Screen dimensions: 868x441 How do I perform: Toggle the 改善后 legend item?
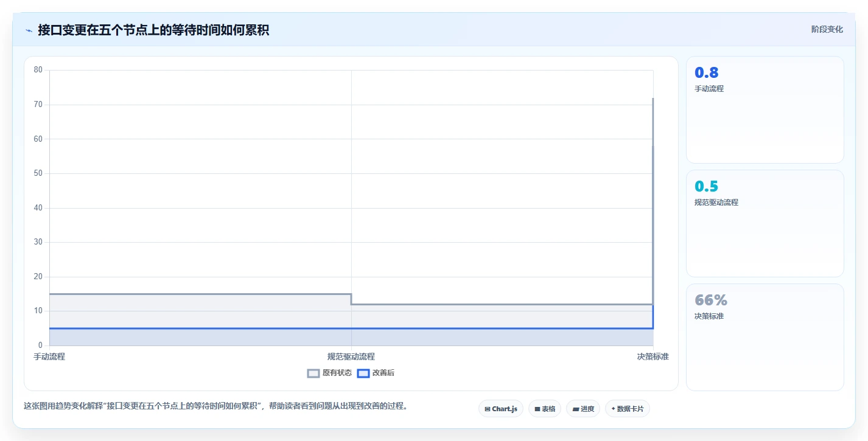tap(376, 373)
